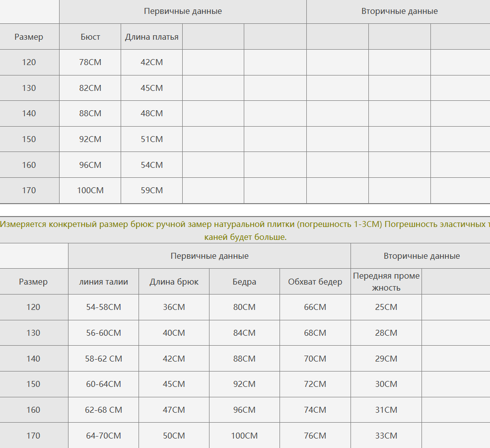This screenshot has height=448, width=490.
Task: Select the '74CM' hip girth cell
Action: tap(315, 410)
